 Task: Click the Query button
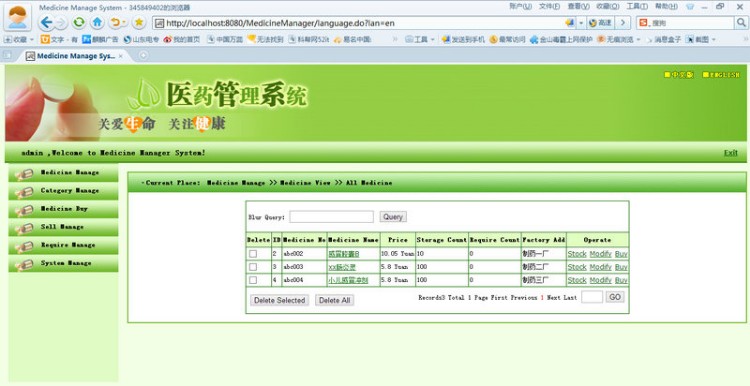pyautogui.click(x=393, y=217)
